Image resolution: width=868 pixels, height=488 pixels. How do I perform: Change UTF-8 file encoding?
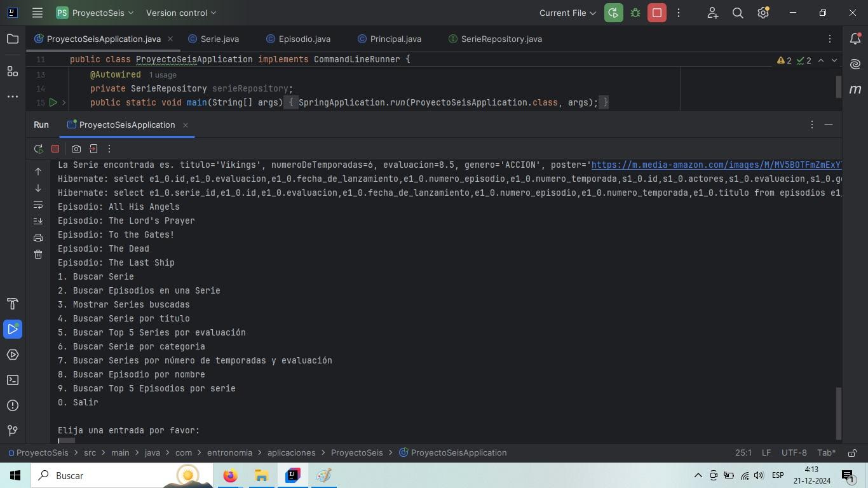[794, 453]
